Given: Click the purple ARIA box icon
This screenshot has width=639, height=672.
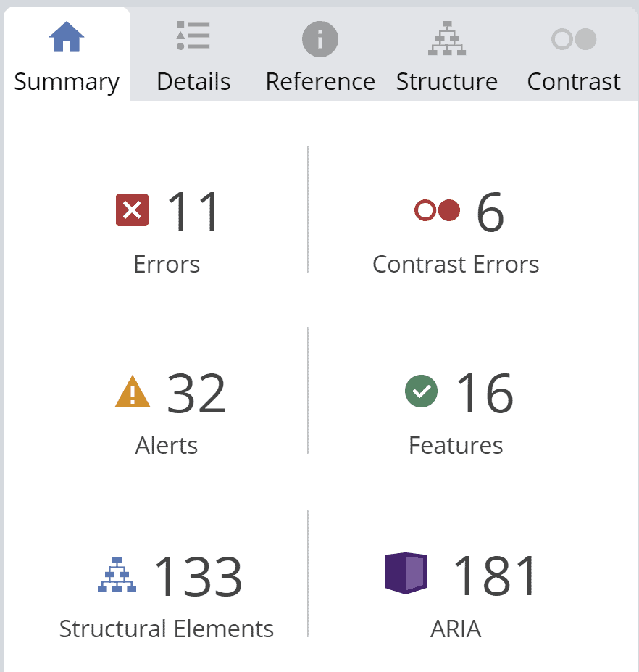Looking at the screenshot, I should (x=405, y=573).
